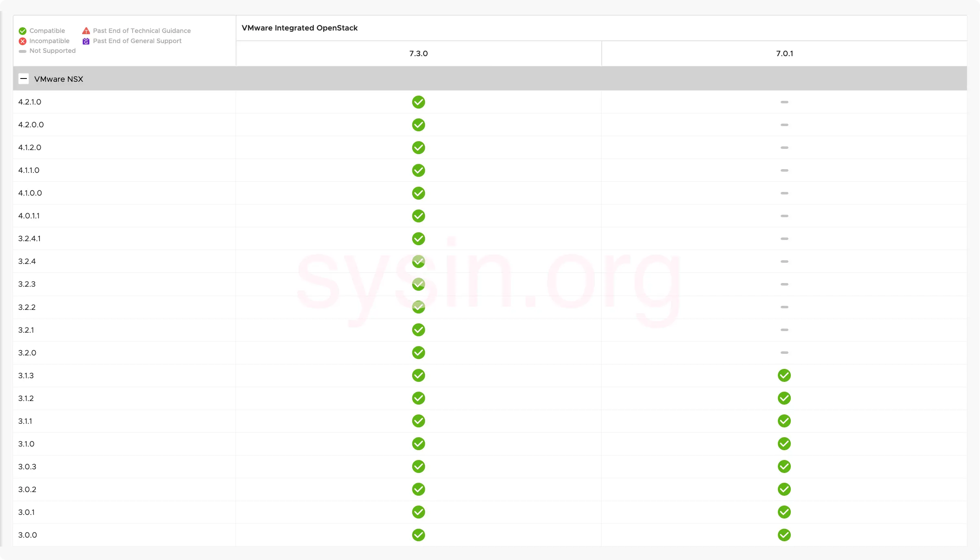Click the Compatible legend label
This screenshot has height=560, width=980.
[47, 31]
